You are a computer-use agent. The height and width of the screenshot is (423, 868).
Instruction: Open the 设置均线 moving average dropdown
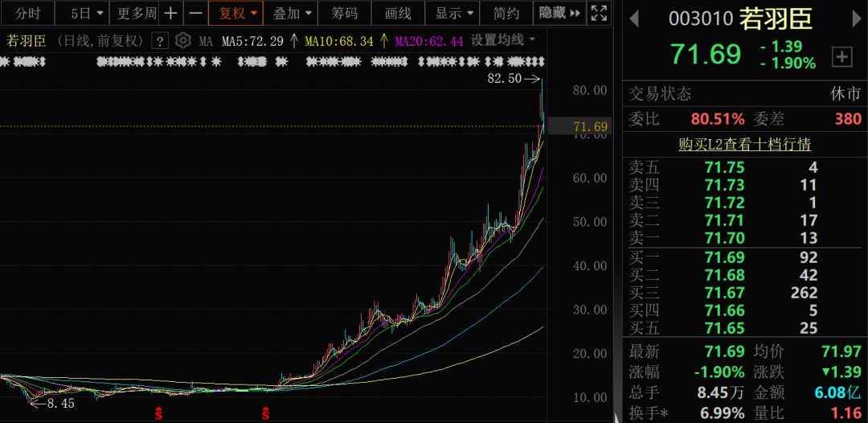click(x=503, y=41)
